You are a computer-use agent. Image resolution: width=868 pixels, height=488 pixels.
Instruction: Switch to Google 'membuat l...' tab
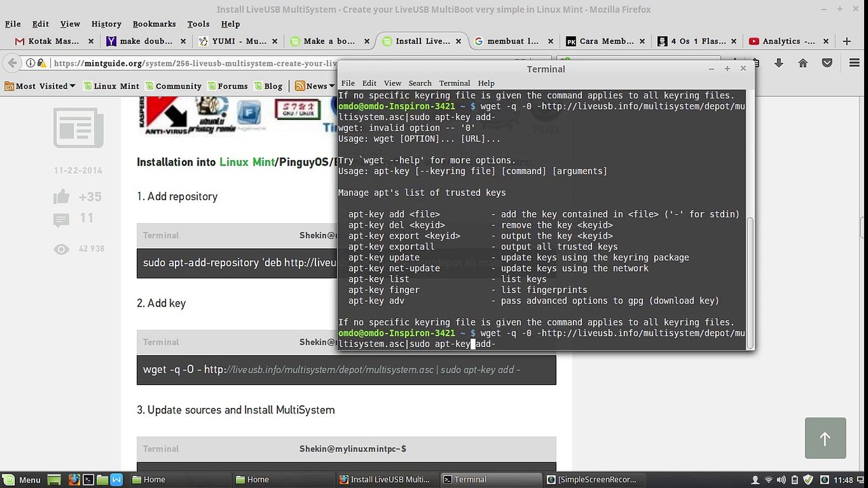tap(513, 41)
